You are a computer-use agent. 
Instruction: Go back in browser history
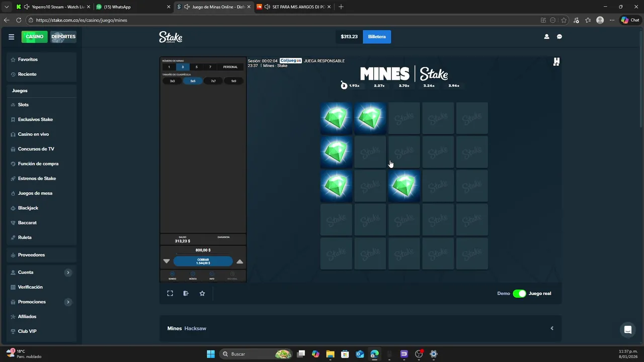click(x=7, y=20)
